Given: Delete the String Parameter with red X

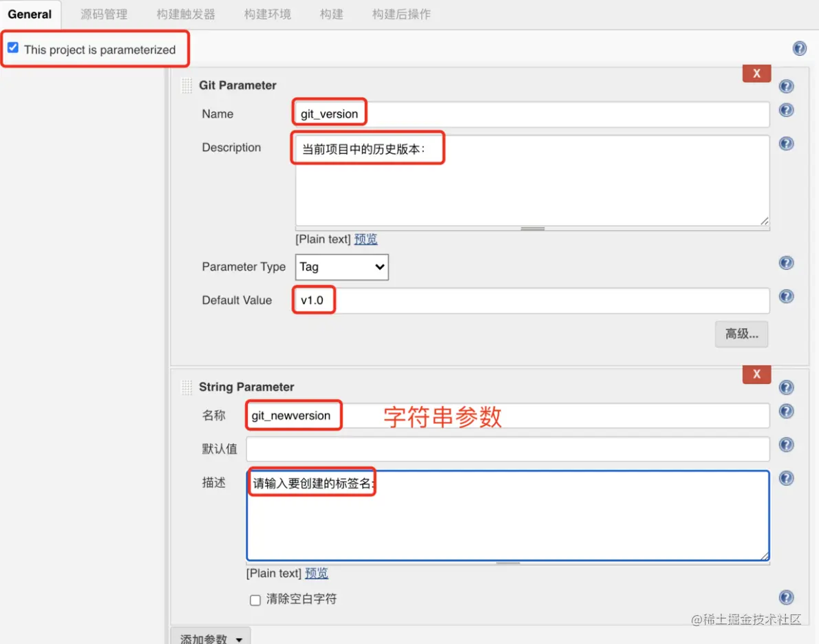Looking at the screenshot, I should pyautogui.click(x=756, y=374).
